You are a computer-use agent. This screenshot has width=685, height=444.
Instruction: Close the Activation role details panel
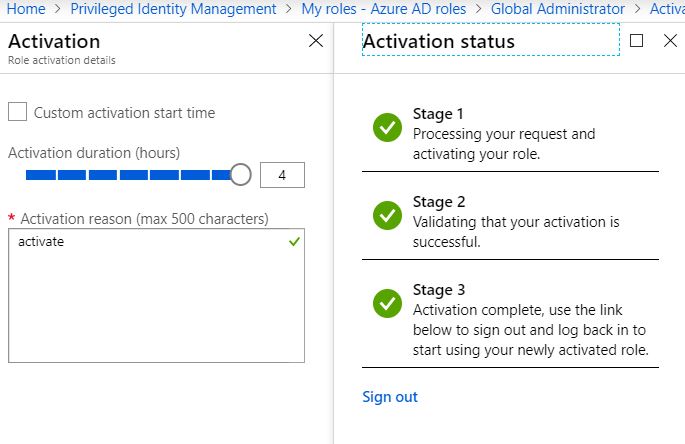(x=316, y=41)
